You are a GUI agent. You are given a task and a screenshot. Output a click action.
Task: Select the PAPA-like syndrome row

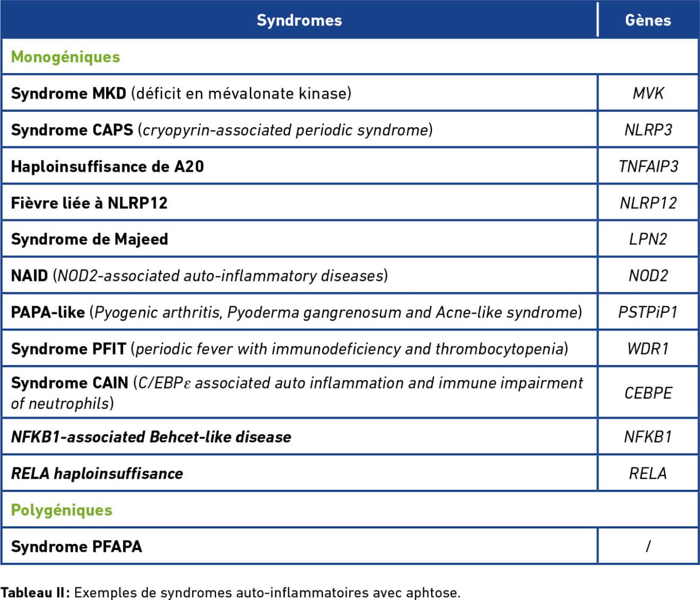click(296, 312)
